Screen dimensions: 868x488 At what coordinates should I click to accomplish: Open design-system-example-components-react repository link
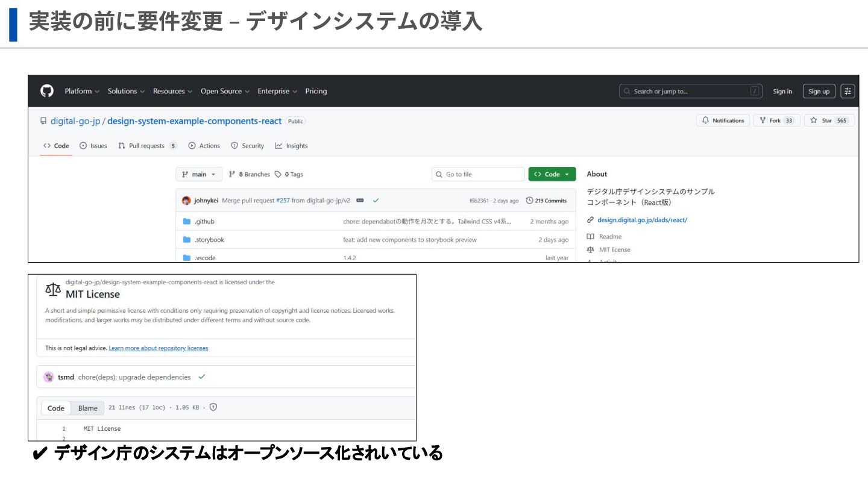pos(195,121)
